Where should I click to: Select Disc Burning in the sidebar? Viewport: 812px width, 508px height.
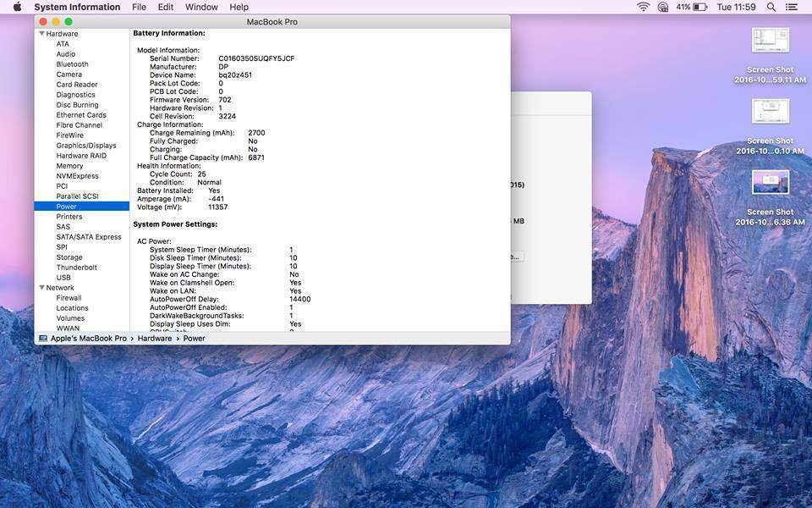(77, 105)
